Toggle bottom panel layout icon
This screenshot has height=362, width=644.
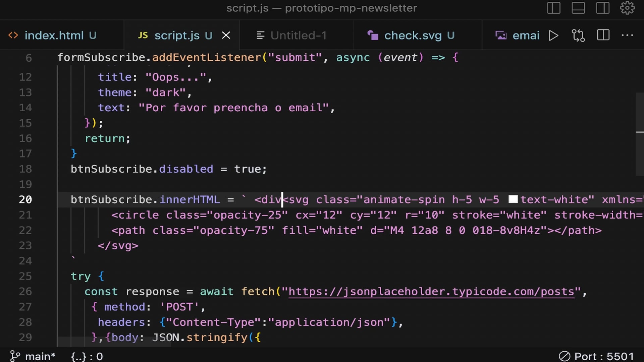pos(578,8)
